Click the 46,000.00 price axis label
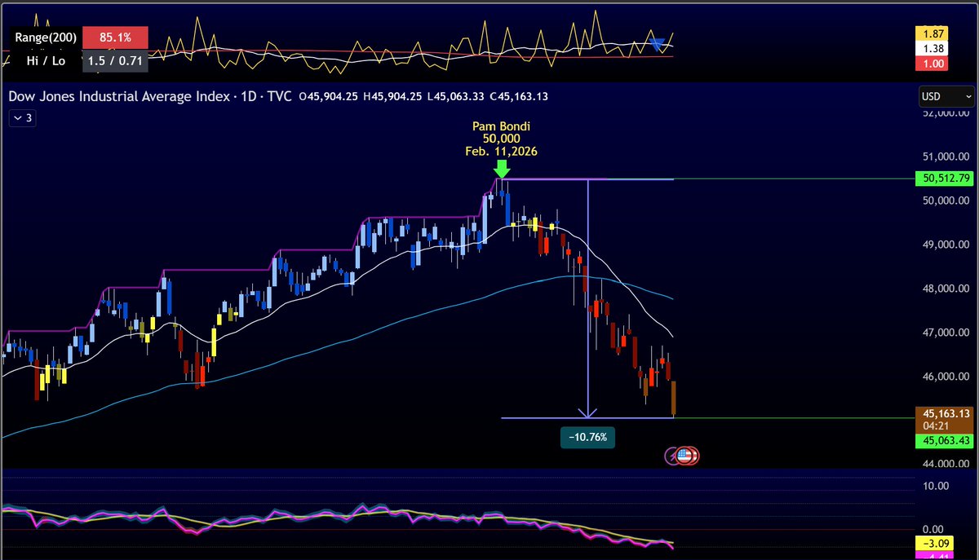Screen dimensions: 979x560 945,377
